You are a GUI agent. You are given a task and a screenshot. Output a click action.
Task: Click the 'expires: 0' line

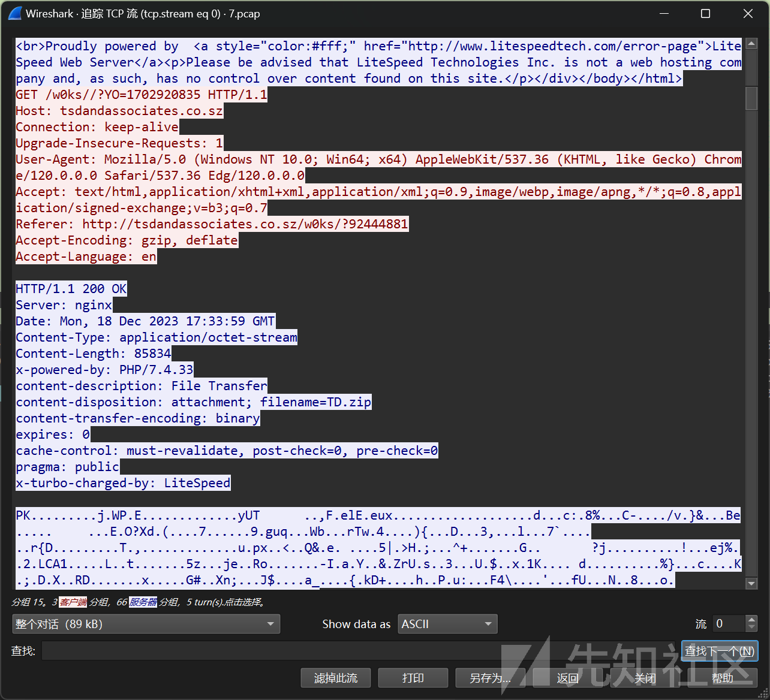53,435
